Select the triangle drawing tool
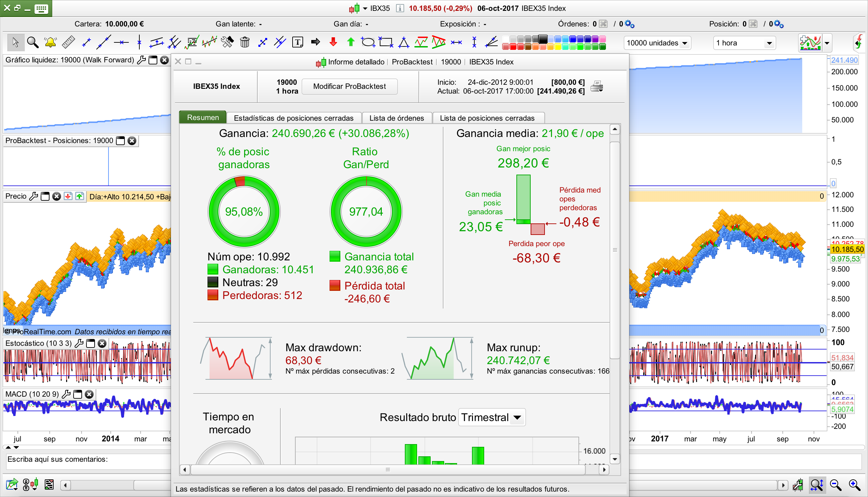 pyautogui.click(x=403, y=42)
